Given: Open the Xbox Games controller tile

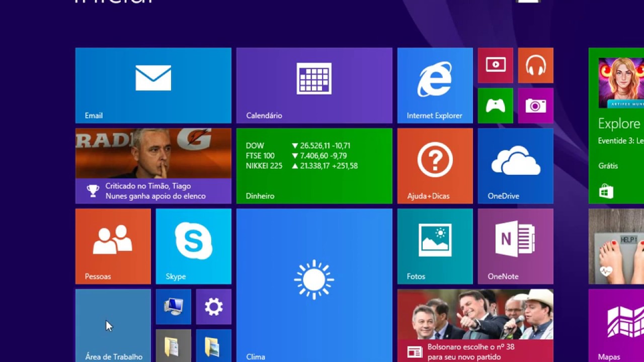Looking at the screenshot, I should pyautogui.click(x=496, y=106).
